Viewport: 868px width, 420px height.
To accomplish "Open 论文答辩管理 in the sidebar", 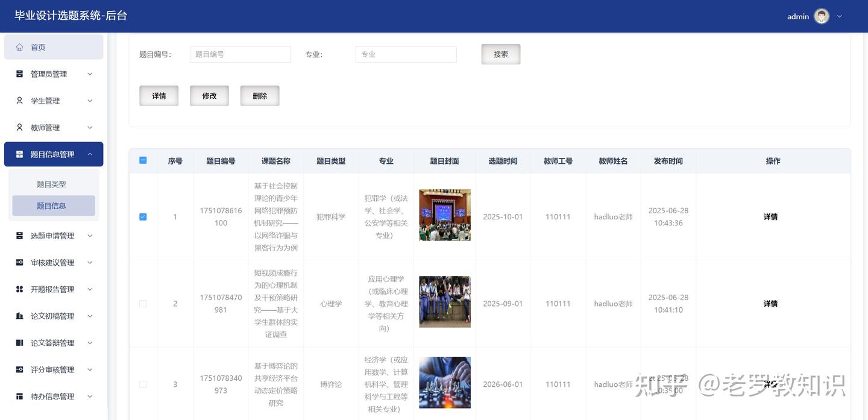I will click(54, 343).
